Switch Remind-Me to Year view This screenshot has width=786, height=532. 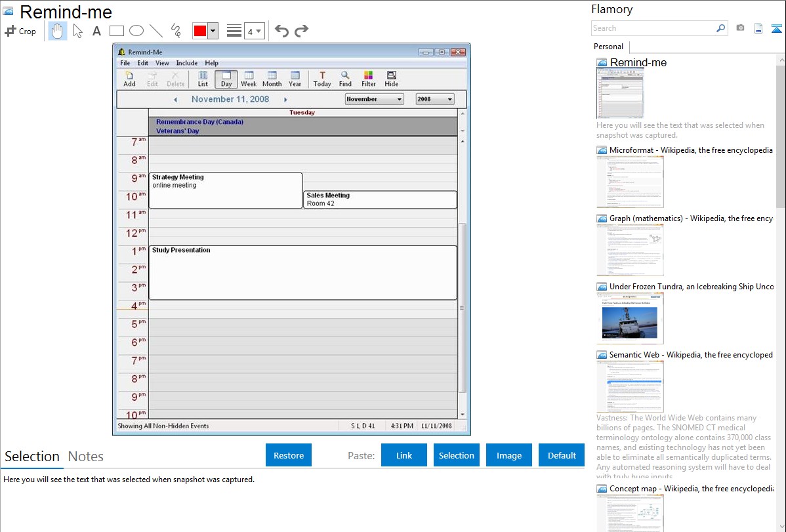tap(295, 79)
